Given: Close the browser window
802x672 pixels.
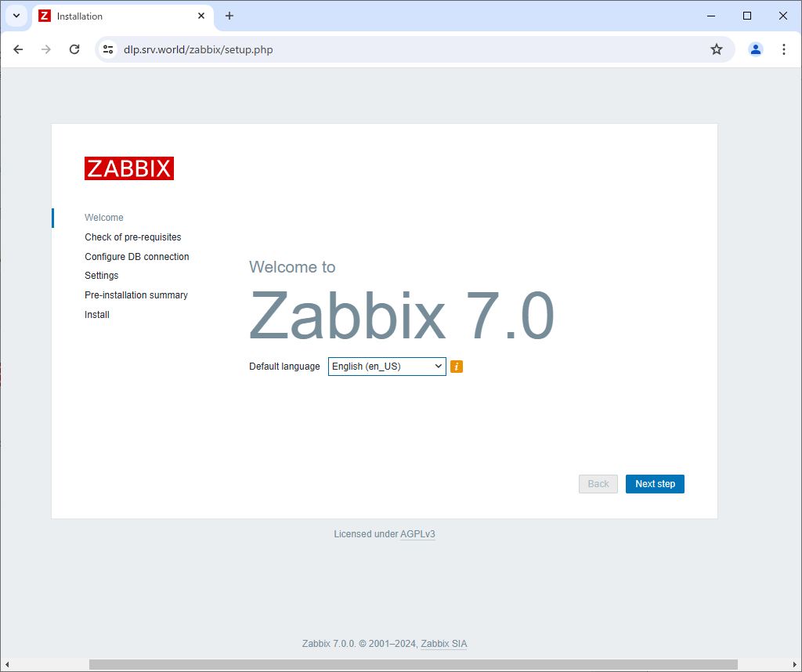Looking at the screenshot, I should [x=782, y=16].
